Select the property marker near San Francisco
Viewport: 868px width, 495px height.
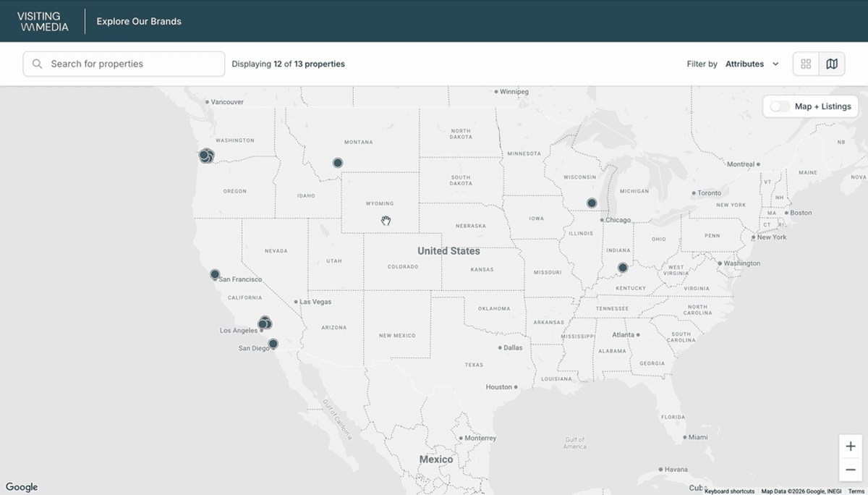pos(215,274)
